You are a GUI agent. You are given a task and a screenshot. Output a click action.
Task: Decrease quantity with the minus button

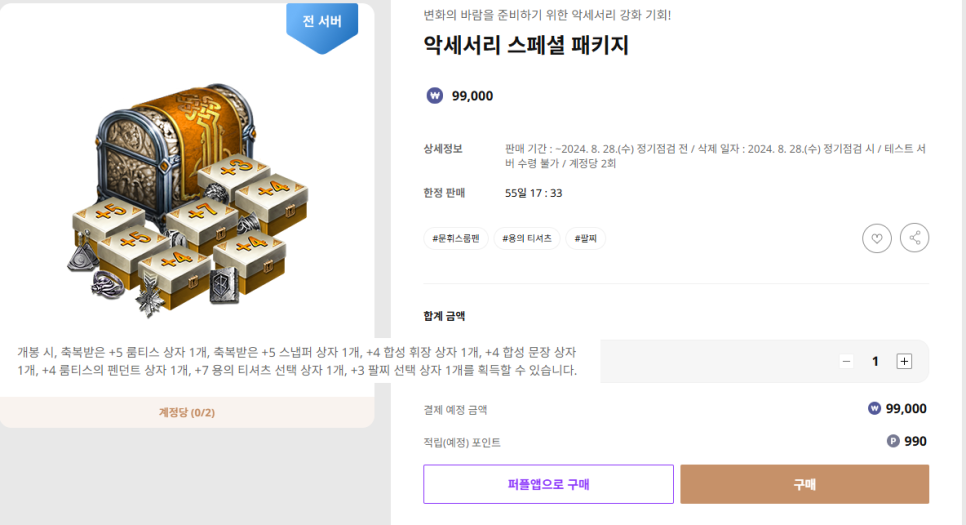click(x=846, y=361)
